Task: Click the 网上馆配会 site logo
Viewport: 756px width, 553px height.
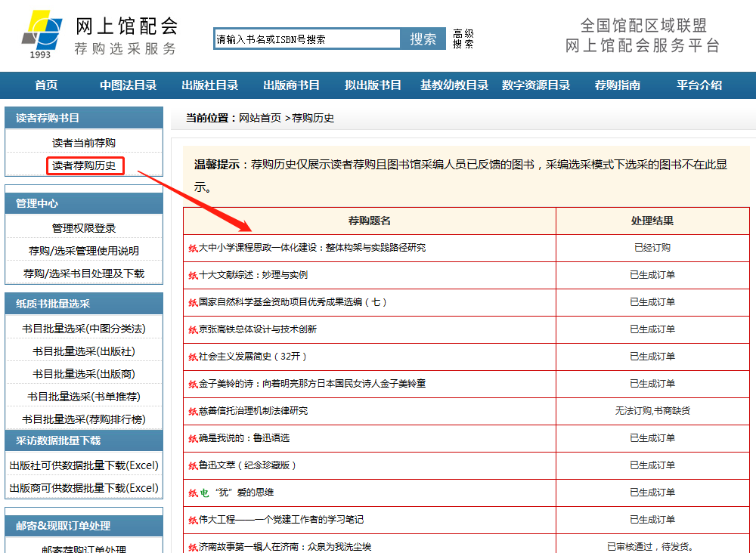Action: tap(98, 35)
